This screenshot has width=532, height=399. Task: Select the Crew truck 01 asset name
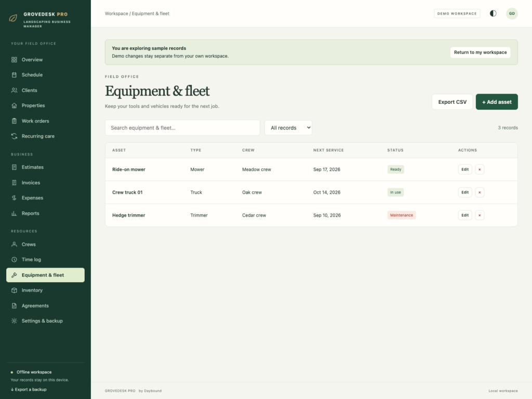point(127,192)
